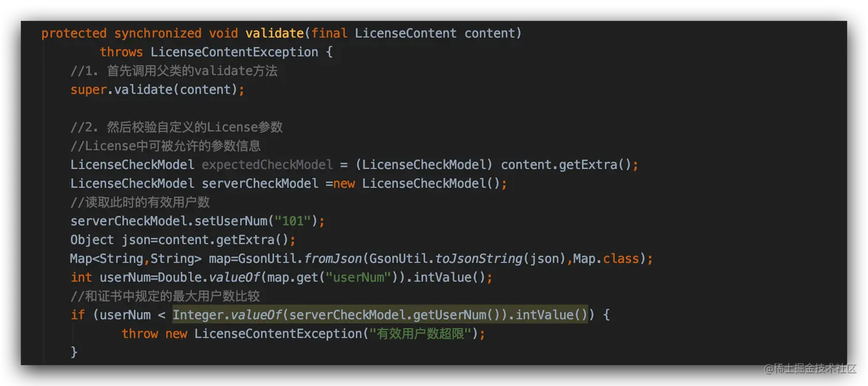Viewport: 868px width, 386px height.
Task: Click 'new' keyword before LicenseCheckModel()
Action: 344,183
